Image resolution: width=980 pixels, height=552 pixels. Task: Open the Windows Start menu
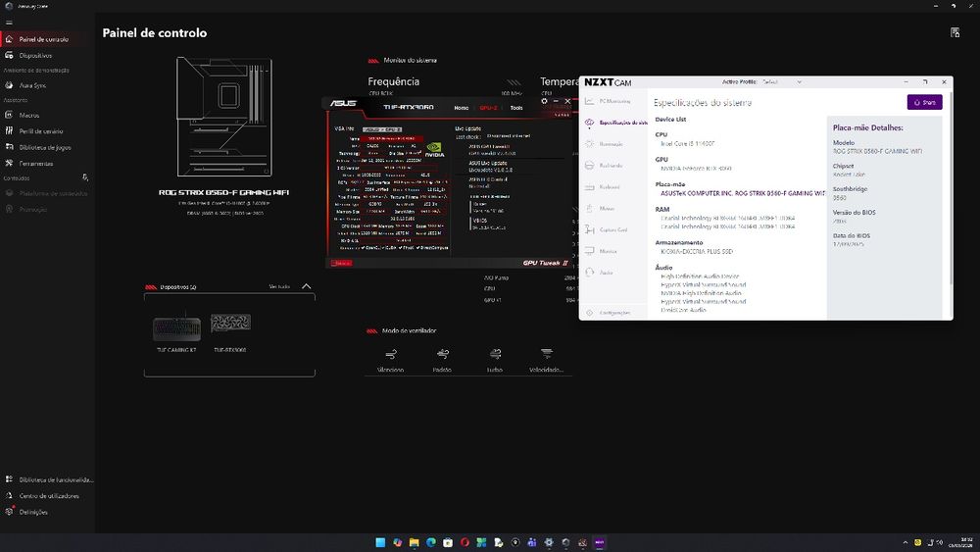[380, 542]
